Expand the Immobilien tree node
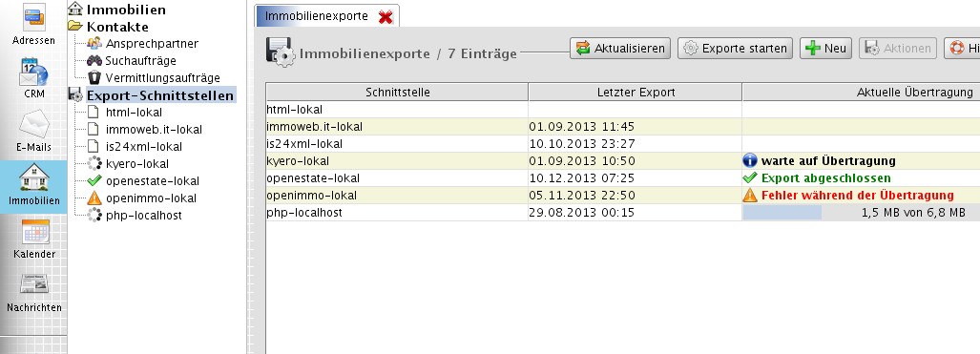980x354 pixels. [x=75, y=9]
